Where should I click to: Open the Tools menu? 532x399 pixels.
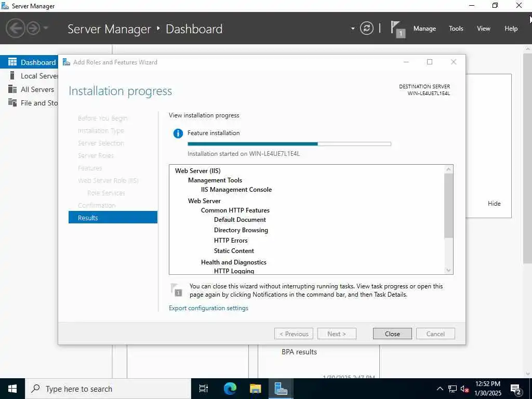[x=456, y=29]
